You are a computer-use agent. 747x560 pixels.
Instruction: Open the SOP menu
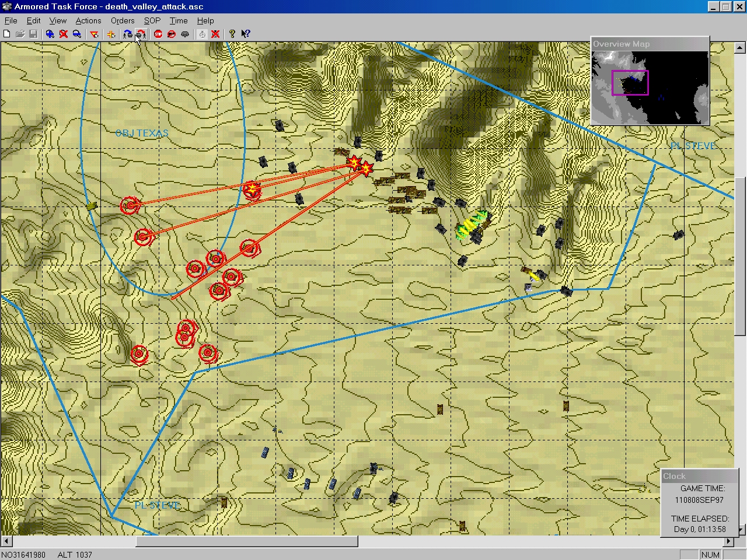[152, 20]
